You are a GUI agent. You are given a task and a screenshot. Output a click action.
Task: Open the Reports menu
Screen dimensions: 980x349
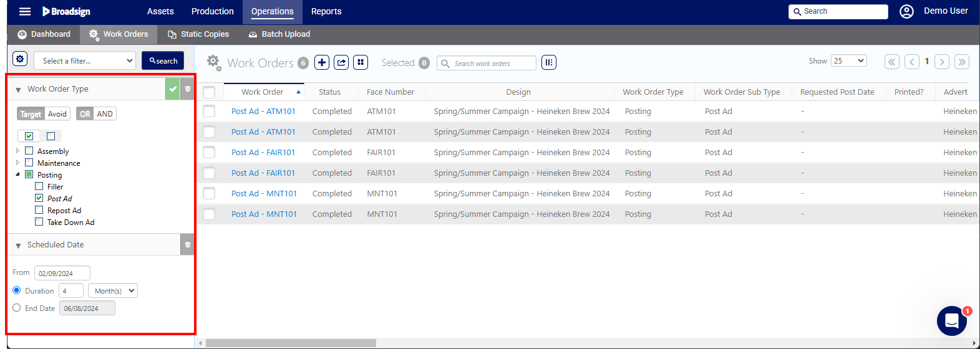point(326,11)
